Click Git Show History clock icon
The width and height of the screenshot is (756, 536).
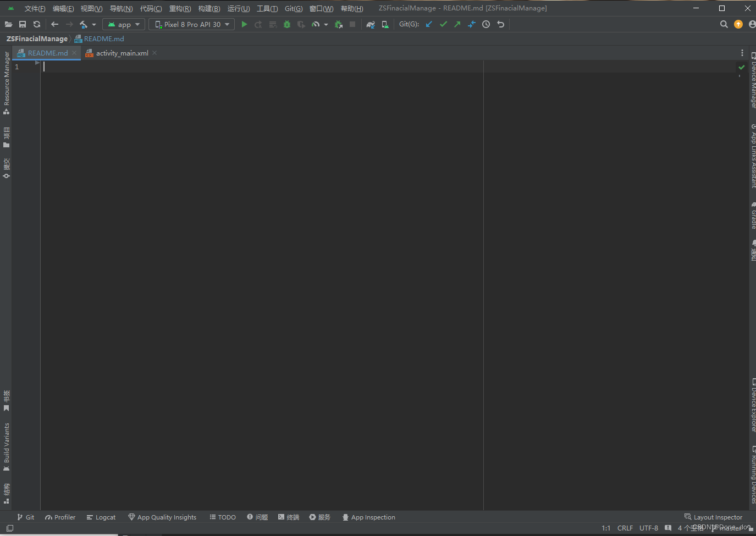point(486,24)
